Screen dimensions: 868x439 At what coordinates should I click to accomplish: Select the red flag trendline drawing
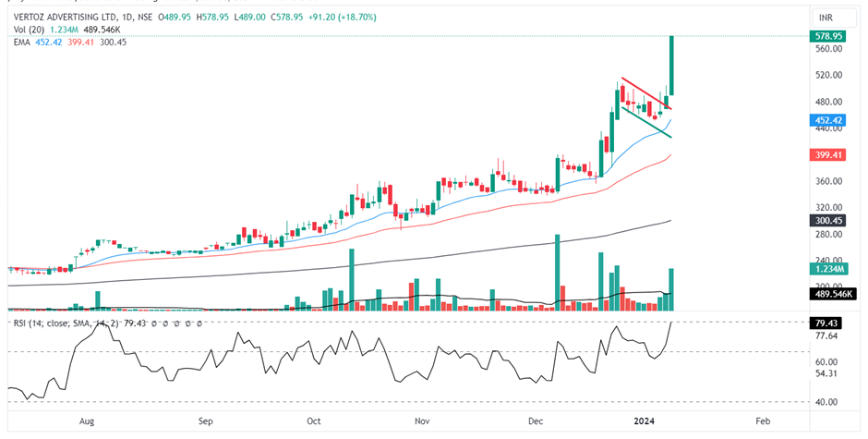tap(645, 92)
